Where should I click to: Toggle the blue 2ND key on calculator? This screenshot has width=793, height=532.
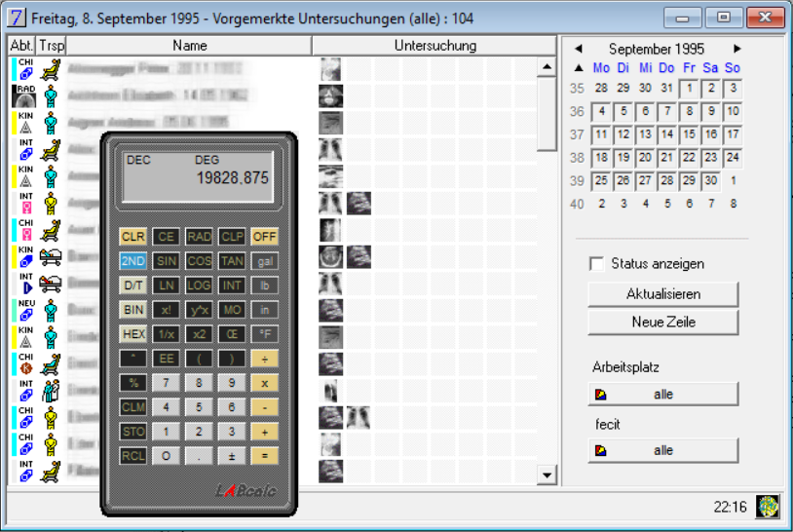pyautogui.click(x=132, y=260)
